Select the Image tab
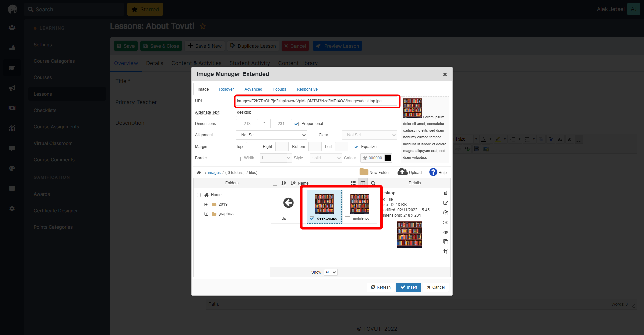This screenshot has height=335, width=644. [x=203, y=89]
